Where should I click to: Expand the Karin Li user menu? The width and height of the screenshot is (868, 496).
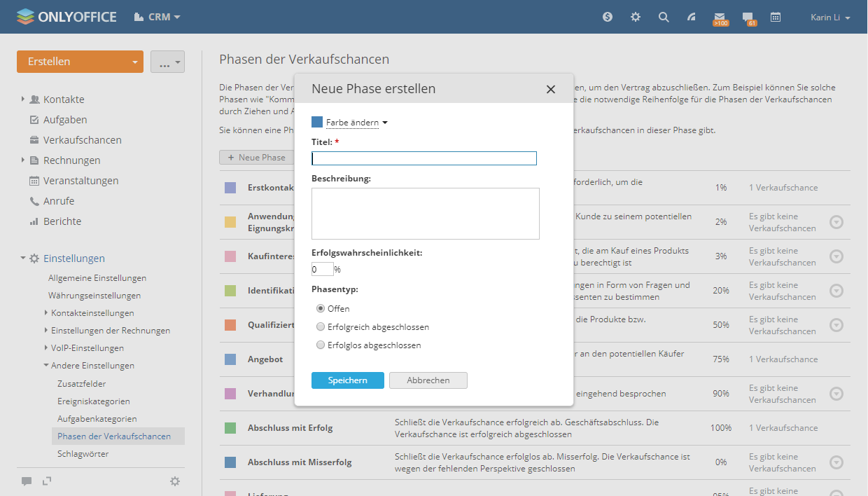click(830, 18)
